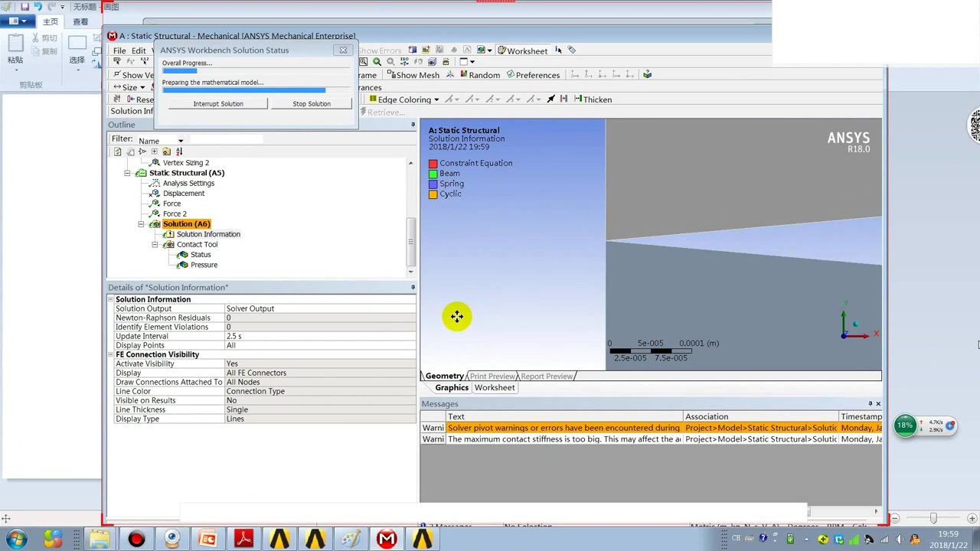Image resolution: width=980 pixels, height=551 pixels.
Task: Click the Save icon in Paint title bar
Action: point(24,6)
